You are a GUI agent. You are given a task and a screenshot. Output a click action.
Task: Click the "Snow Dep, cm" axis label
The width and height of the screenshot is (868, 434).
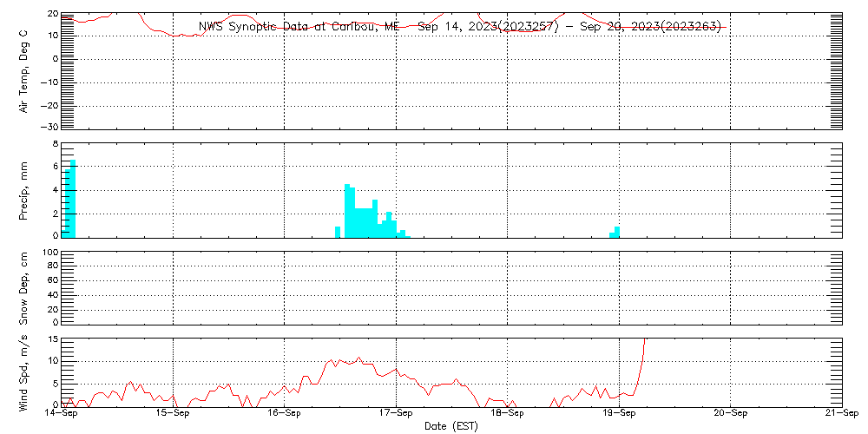[x=24, y=288]
